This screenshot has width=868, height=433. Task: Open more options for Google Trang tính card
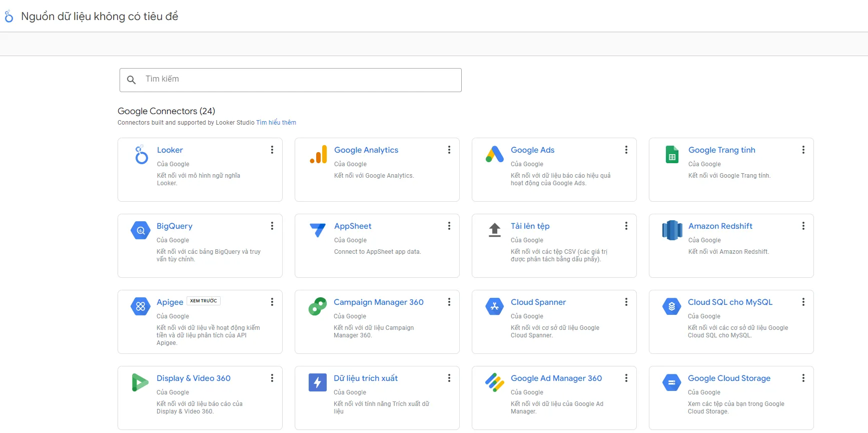coord(803,150)
